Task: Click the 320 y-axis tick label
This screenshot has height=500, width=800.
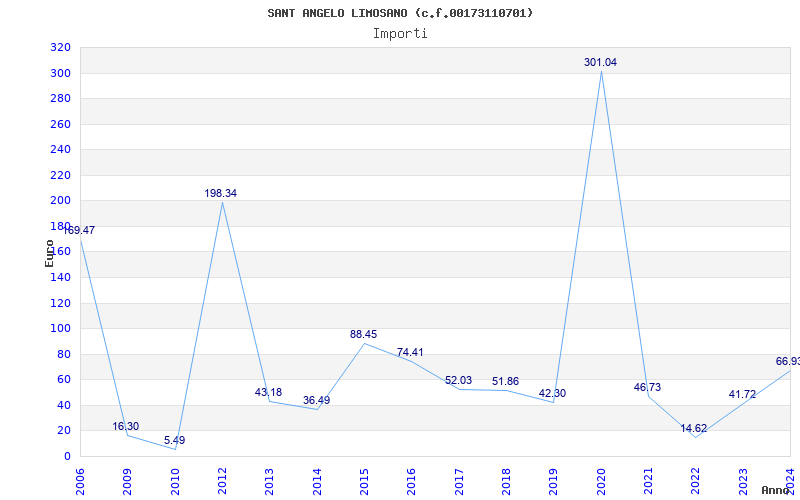Action: 60,48
